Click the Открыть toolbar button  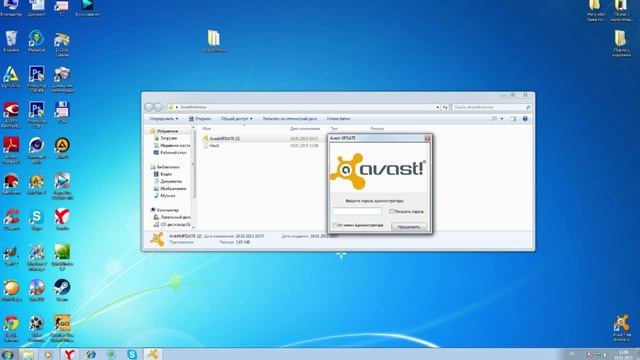click(x=200, y=119)
